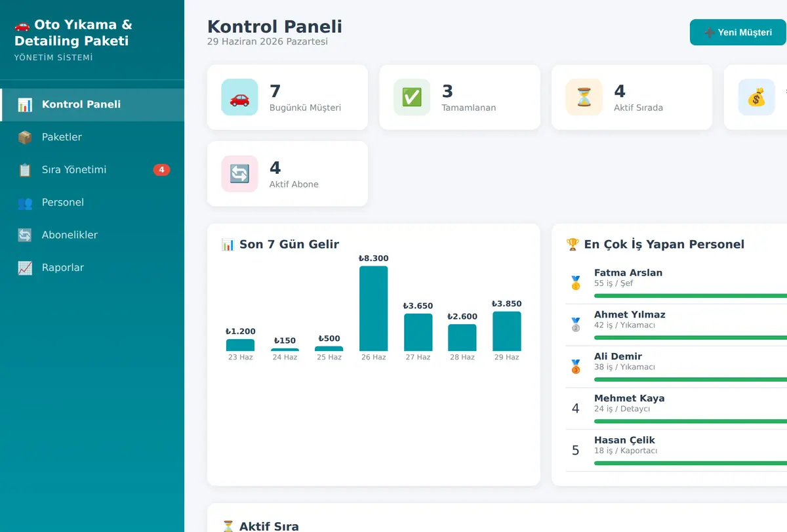The height and width of the screenshot is (532, 787).
Task: Click the date 29 Haziran 2026 Pazartesi
Action: (x=268, y=42)
